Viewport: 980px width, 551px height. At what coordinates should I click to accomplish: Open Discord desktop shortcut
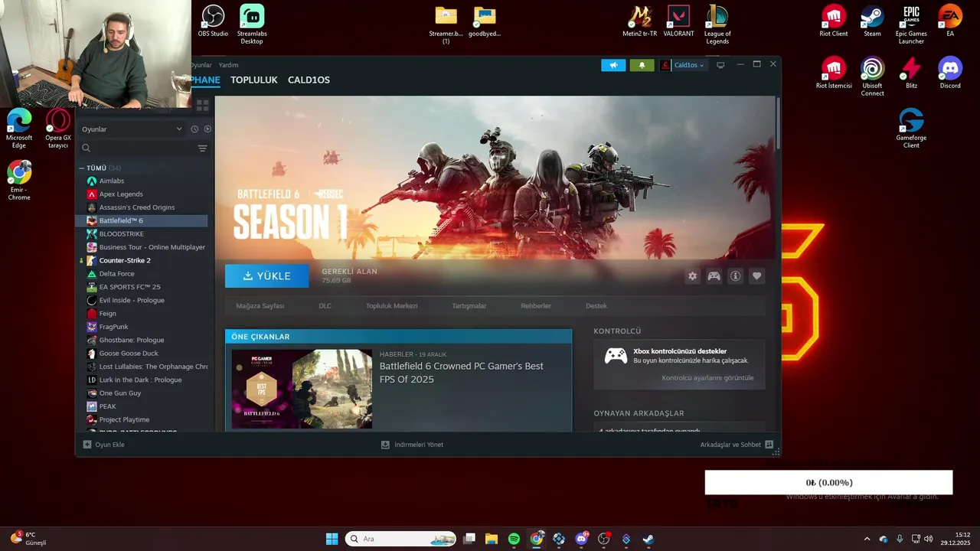pos(950,73)
